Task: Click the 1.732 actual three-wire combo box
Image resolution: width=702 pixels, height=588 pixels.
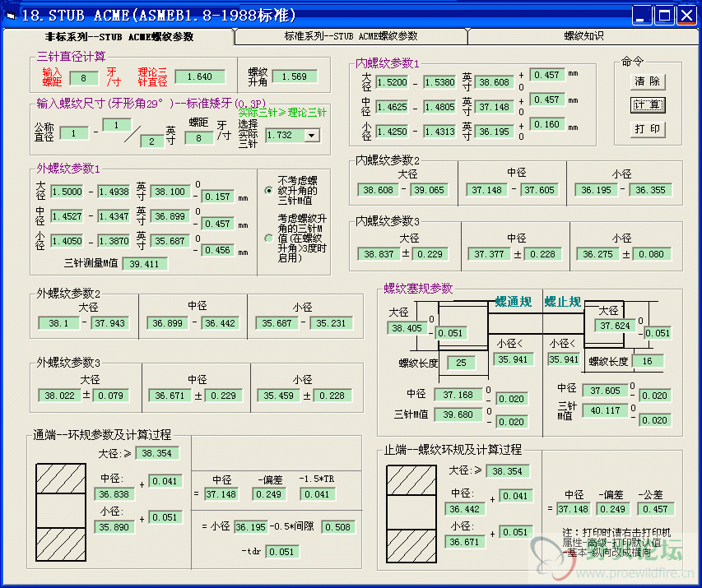Action: pyautogui.click(x=292, y=135)
